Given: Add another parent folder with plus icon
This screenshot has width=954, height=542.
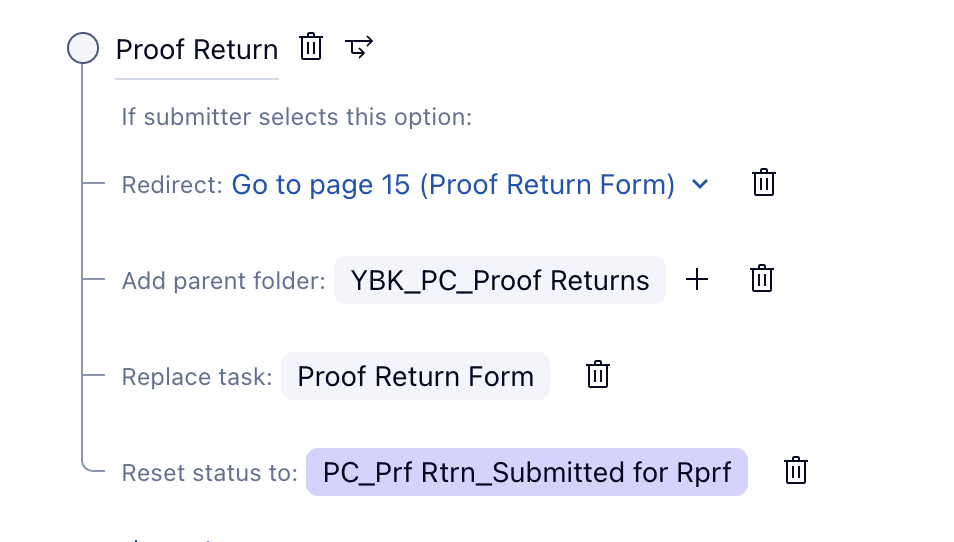Looking at the screenshot, I should (697, 280).
